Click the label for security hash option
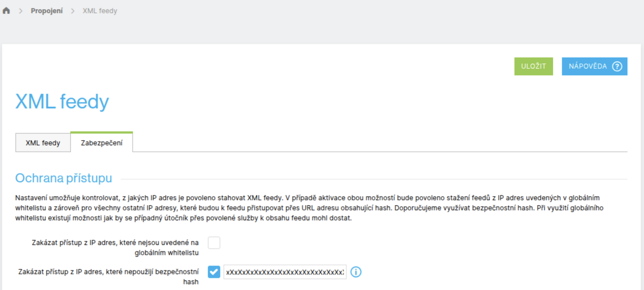Viewport: 644px width, 290px height. [108, 276]
